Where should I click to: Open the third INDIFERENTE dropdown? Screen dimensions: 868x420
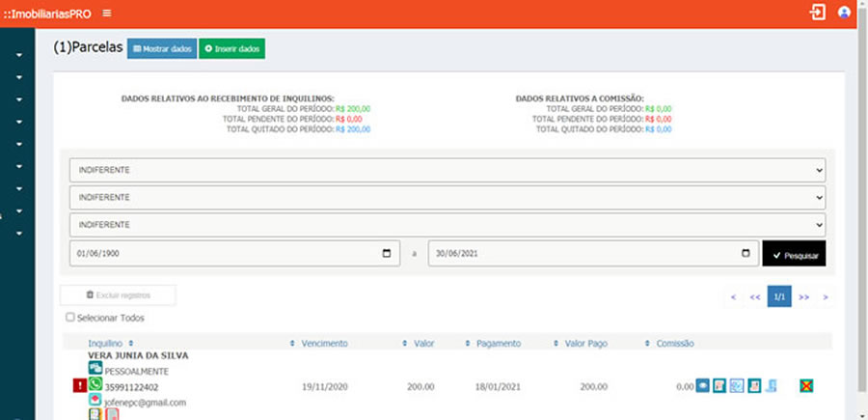pyautogui.click(x=447, y=224)
